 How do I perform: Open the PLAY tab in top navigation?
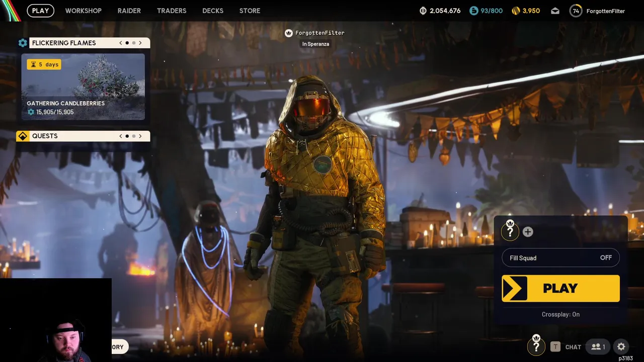tap(40, 11)
